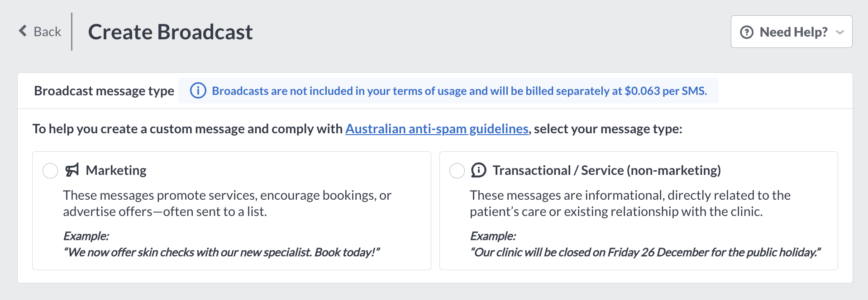Screen dimensions: 868x300
Task: Click the Transactional / Service (non-marketing) title
Action: click(606, 170)
